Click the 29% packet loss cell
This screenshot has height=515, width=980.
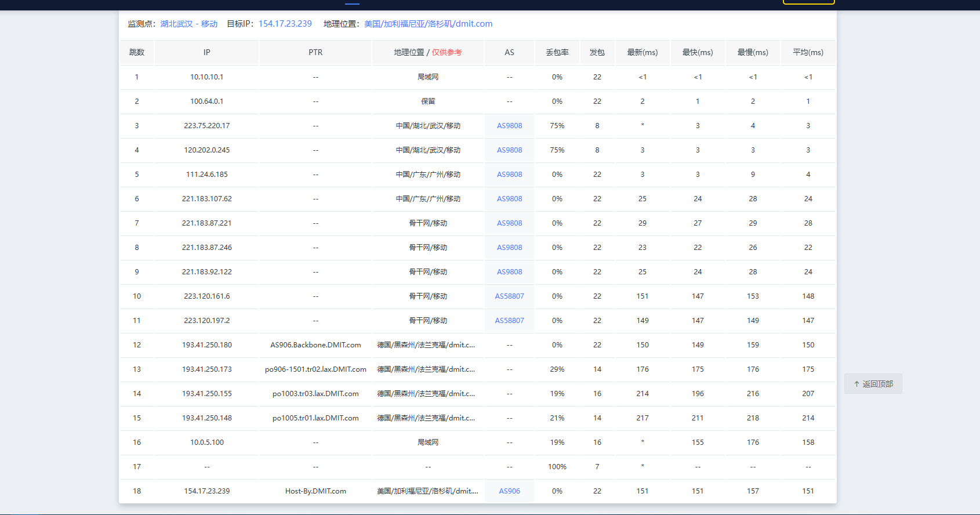[557, 369]
